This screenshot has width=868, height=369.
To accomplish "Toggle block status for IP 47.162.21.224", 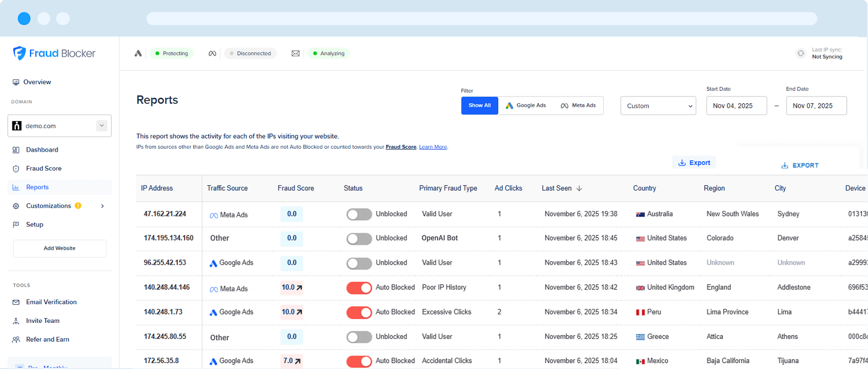I will click(359, 214).
